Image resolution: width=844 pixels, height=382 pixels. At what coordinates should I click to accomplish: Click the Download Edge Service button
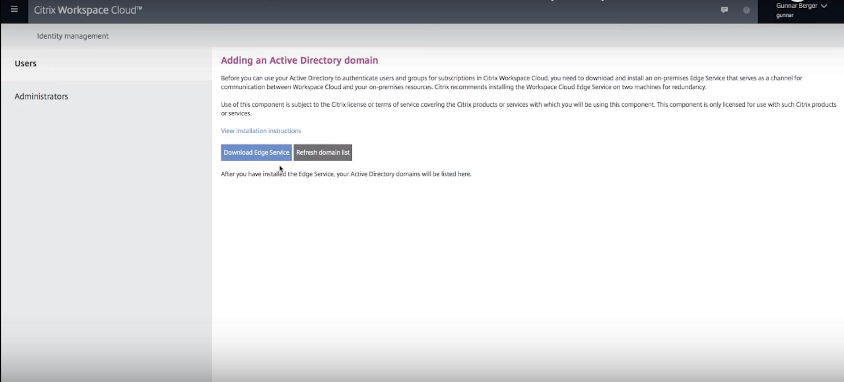pyautogui.click(x=256, y=152)
